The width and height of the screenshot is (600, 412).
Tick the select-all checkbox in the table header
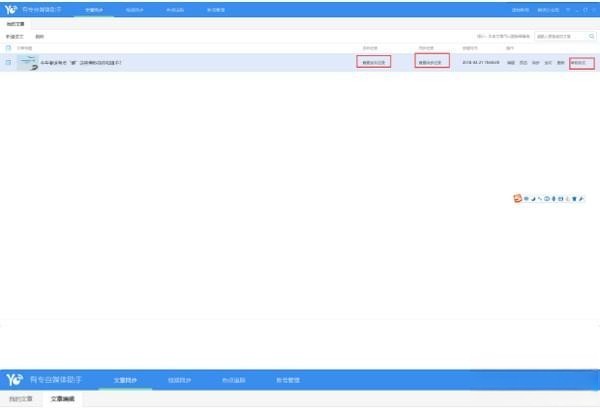point(9,47)
